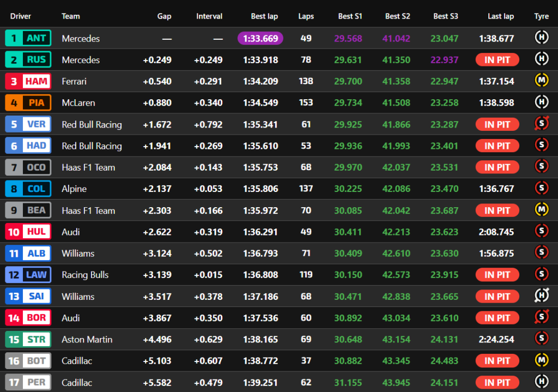Click the Aston Martin team name
This screenshot has height=392, width=558.
(x=87, y=340)
